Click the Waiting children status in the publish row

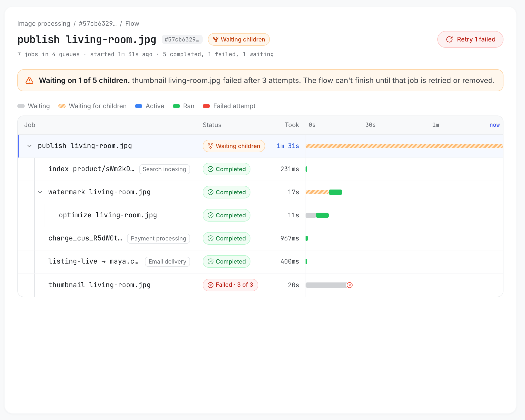click(234, 146)
